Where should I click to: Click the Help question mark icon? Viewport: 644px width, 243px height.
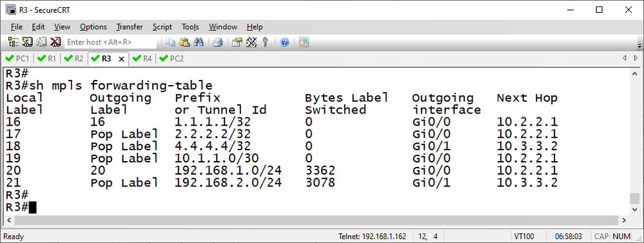click(284, 42)
